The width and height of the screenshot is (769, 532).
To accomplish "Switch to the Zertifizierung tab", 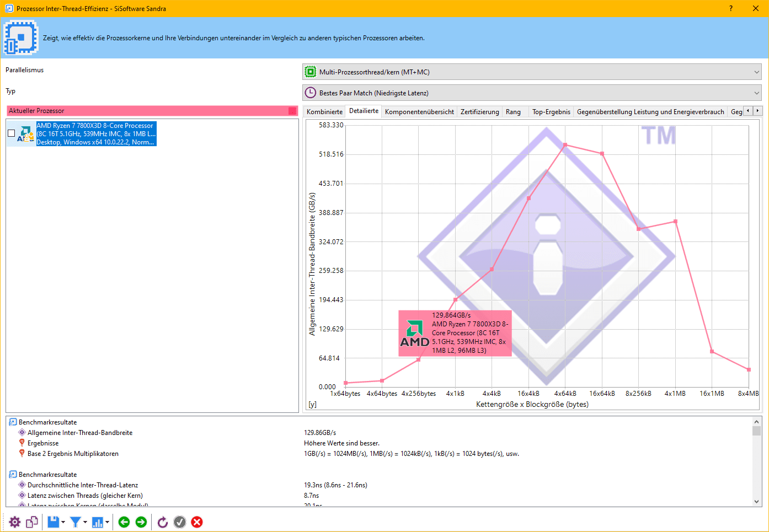I will click(480, 112).
